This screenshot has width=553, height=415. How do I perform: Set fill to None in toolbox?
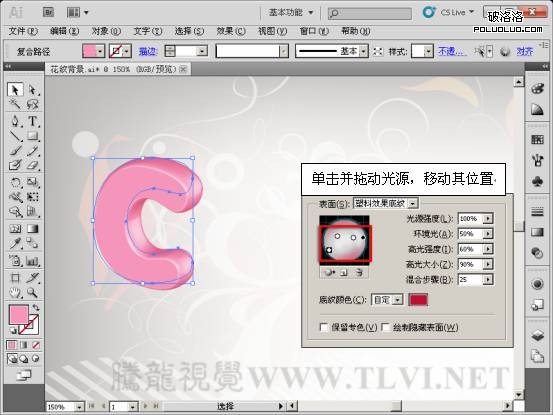(36, 345)
